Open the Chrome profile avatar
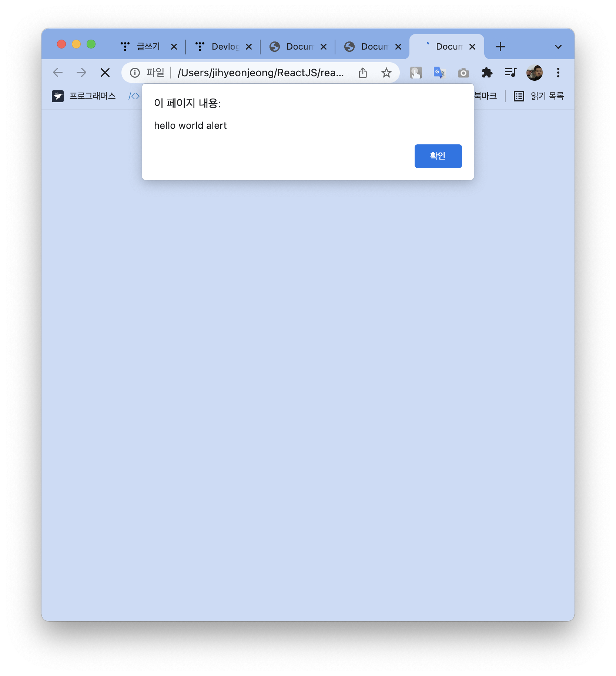The height and width of the screenshot is (676, 616). pos(535,73)
